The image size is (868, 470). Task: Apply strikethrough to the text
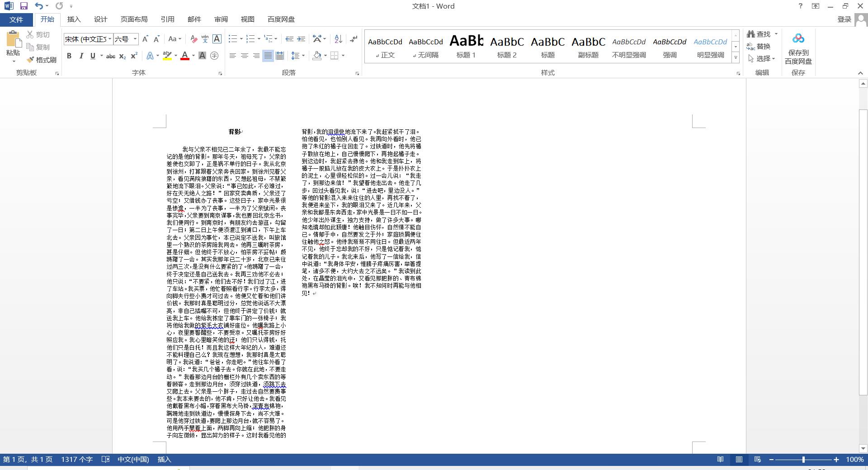tap(110, 56)
